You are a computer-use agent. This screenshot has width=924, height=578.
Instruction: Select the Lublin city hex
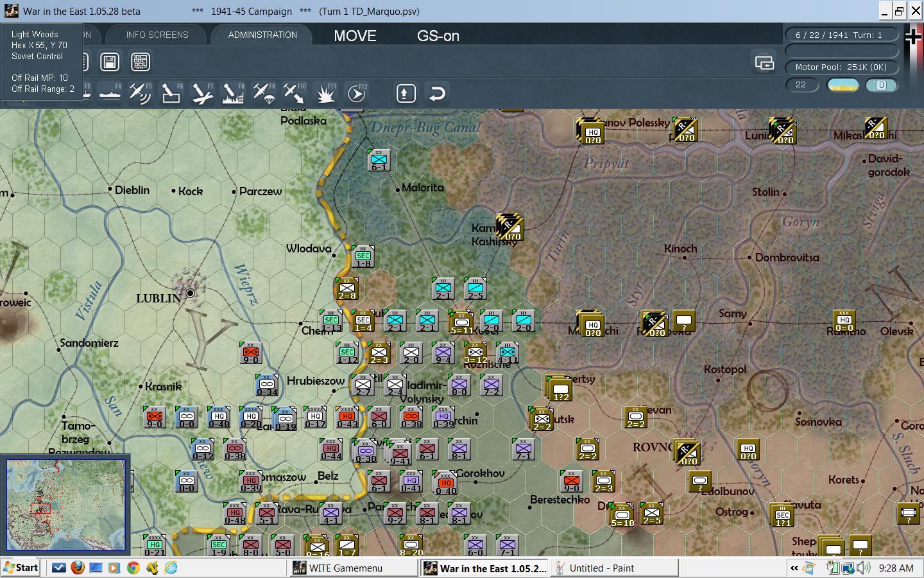(x=190, y=293)
